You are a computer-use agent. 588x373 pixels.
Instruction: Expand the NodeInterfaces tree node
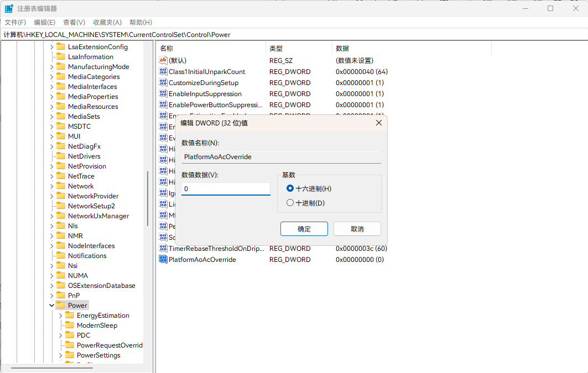tap(51, 245)
